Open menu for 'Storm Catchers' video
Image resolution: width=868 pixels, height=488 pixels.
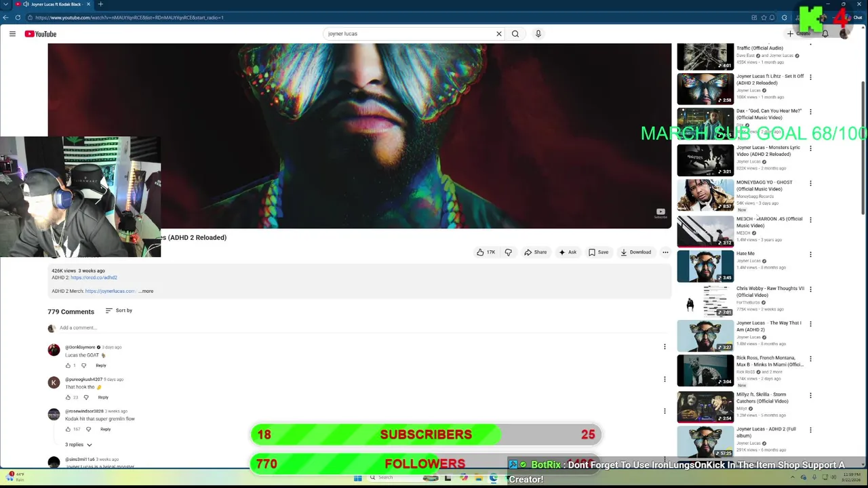[810, 395]
